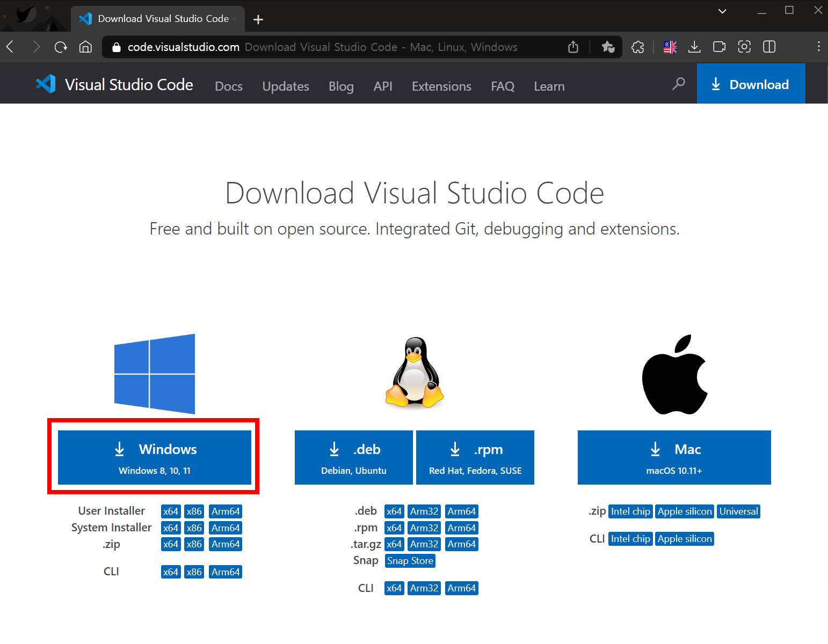This screenshot has width=828, height=644.
Task: Open the browser downloads icon
Action: click(694, 47)
